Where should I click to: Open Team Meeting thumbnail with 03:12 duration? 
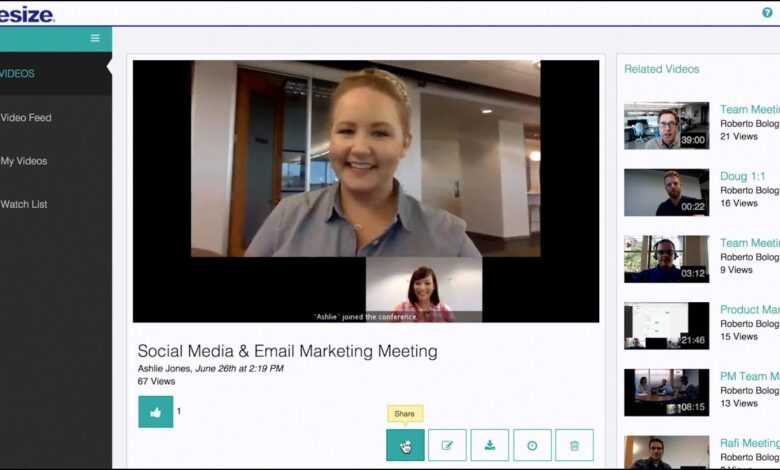point(667,259)
